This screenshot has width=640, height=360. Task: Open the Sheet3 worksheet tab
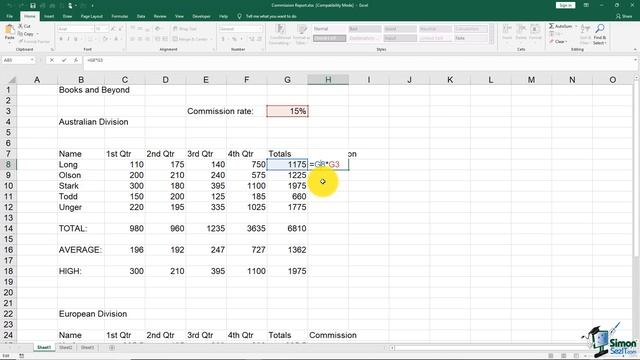tap(87, 348)
